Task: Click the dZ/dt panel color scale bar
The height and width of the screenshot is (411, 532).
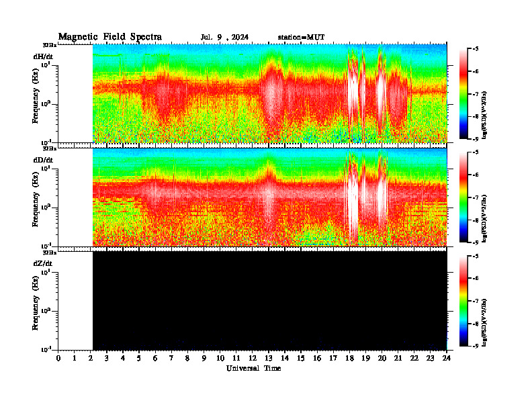Action: [x=463, y=301]
